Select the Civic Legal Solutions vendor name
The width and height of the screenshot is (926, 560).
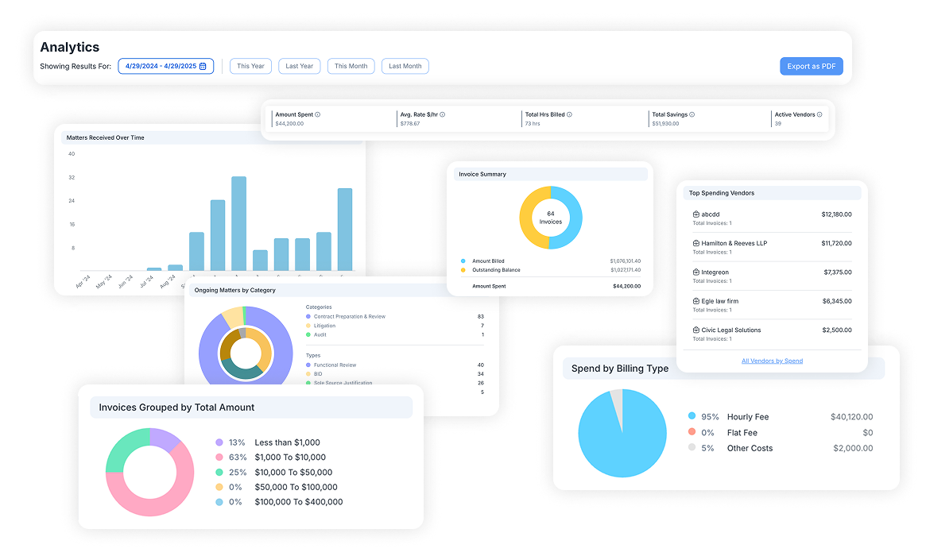[731, 330]
